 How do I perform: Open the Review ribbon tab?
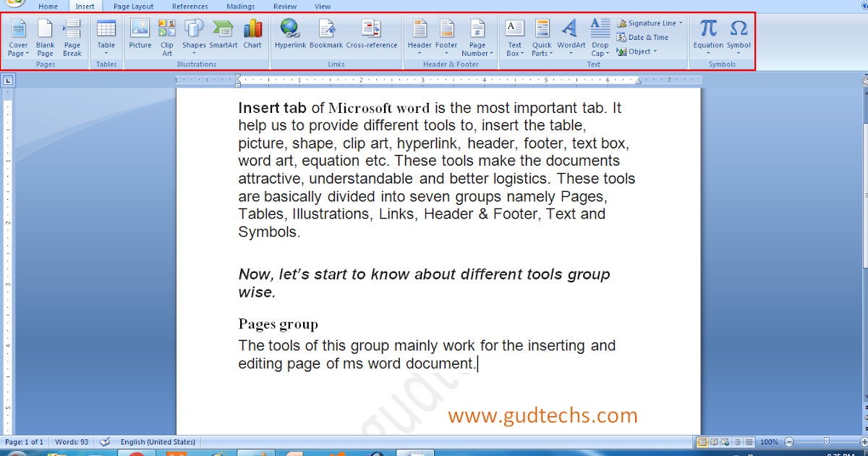[x=284, y=6]
